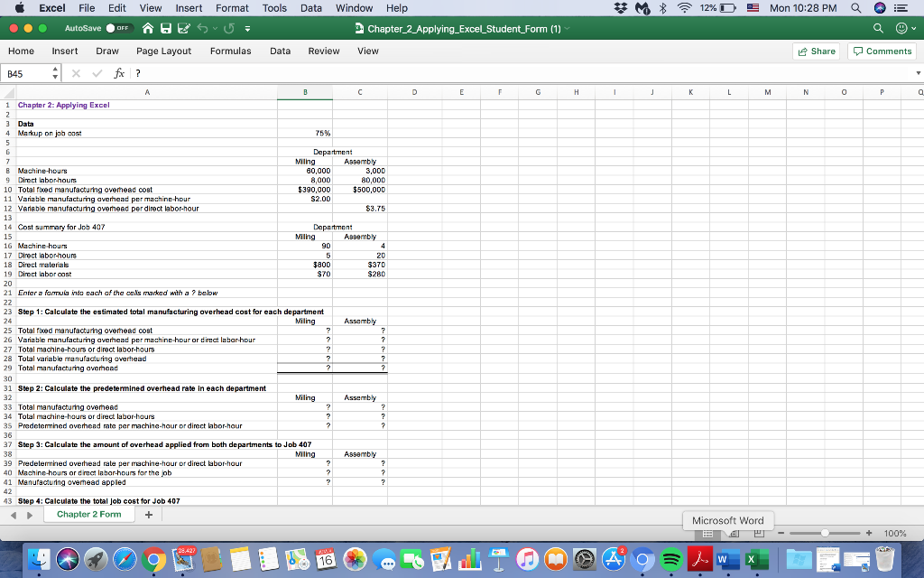This screenshot has width=924, height=578.
Task: Click the Share button
Action: click(x=816, y=51)
